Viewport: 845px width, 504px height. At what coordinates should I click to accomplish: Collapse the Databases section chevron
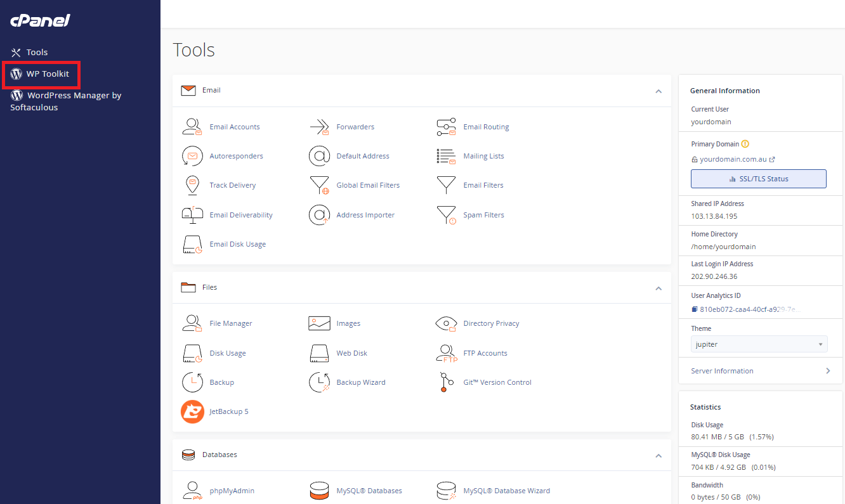coord(658,456)
